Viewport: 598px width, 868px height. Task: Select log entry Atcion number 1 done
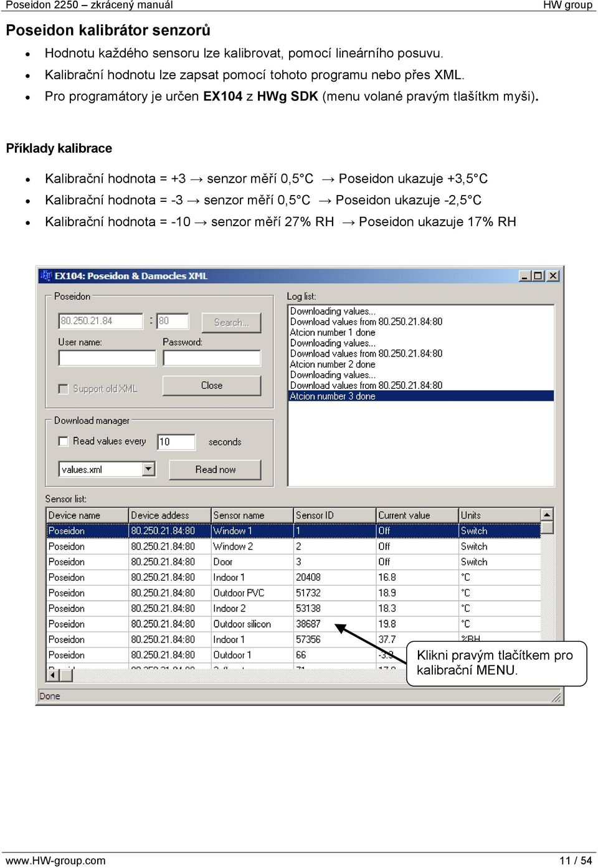point(421,333)
